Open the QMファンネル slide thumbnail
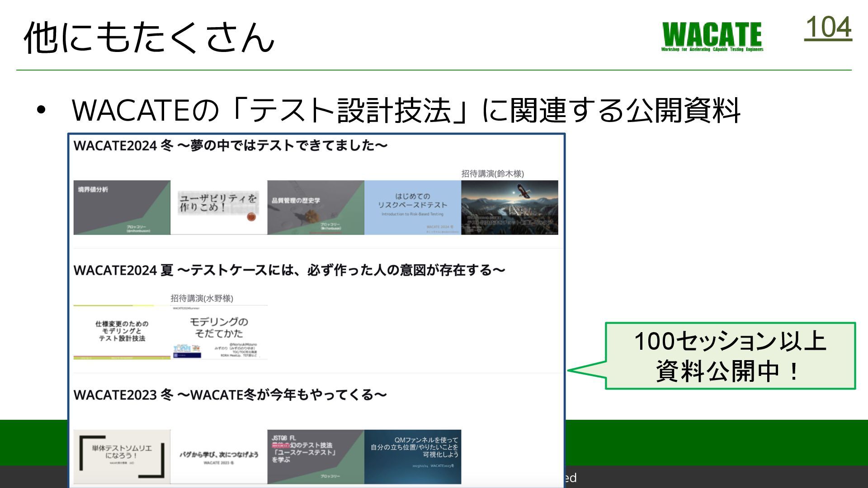Viewport: 868px width, 488px height. [x=412, y=456]
